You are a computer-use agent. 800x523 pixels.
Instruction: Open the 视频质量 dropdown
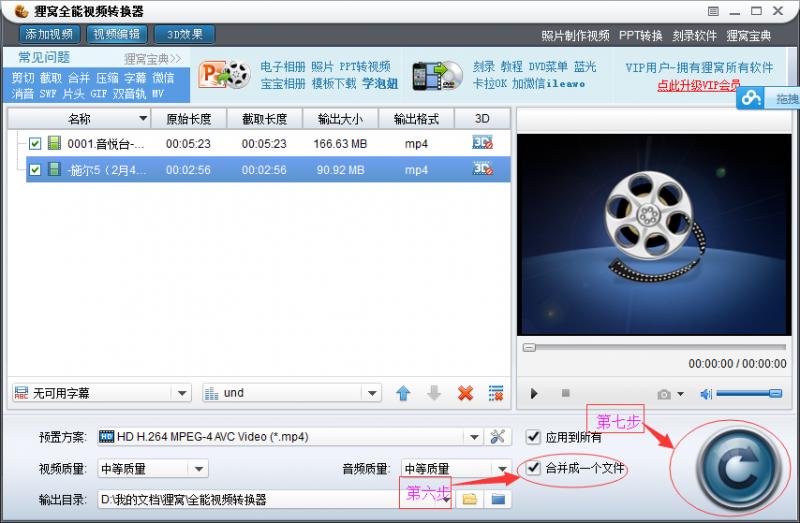coord(198,468)
